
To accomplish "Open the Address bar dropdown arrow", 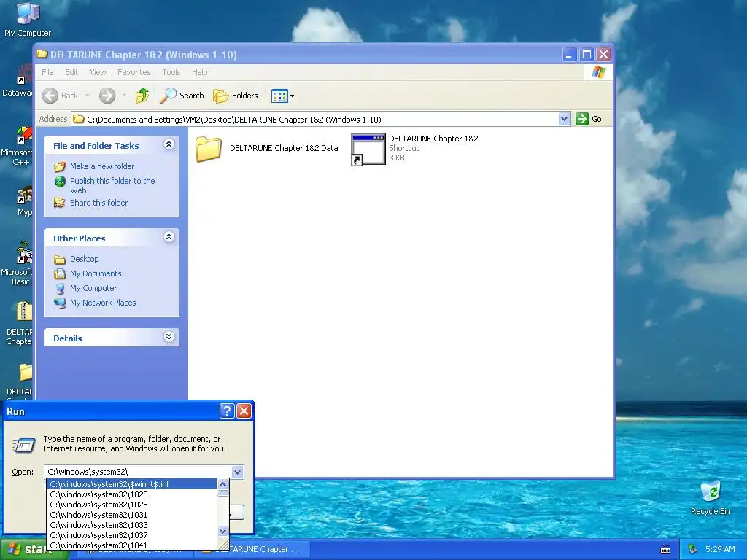I will click(x=564, y=119).
